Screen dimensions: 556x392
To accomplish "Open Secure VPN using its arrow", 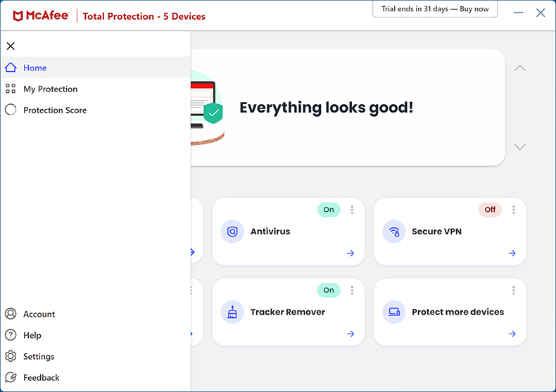I will [512, 253].
